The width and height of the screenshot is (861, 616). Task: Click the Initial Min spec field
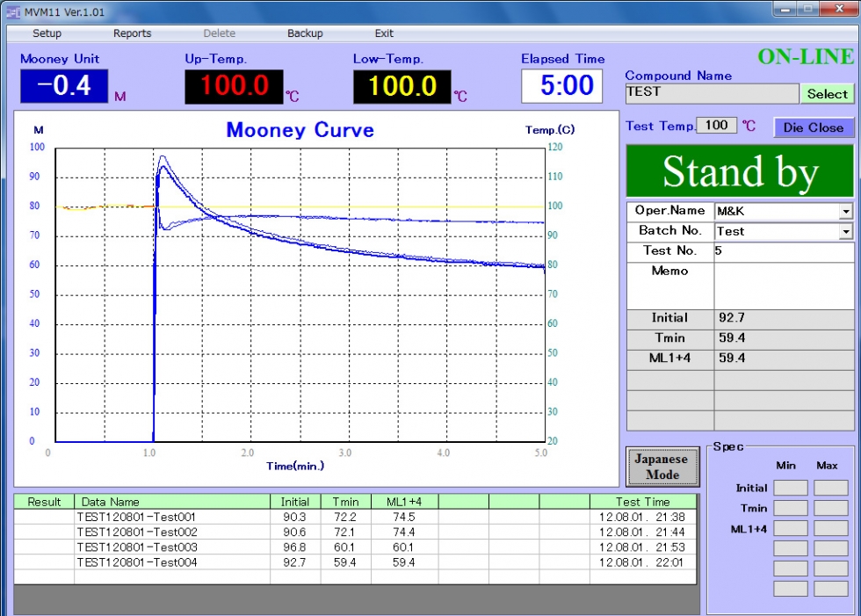pyautogui.click(x=790, y=488)
